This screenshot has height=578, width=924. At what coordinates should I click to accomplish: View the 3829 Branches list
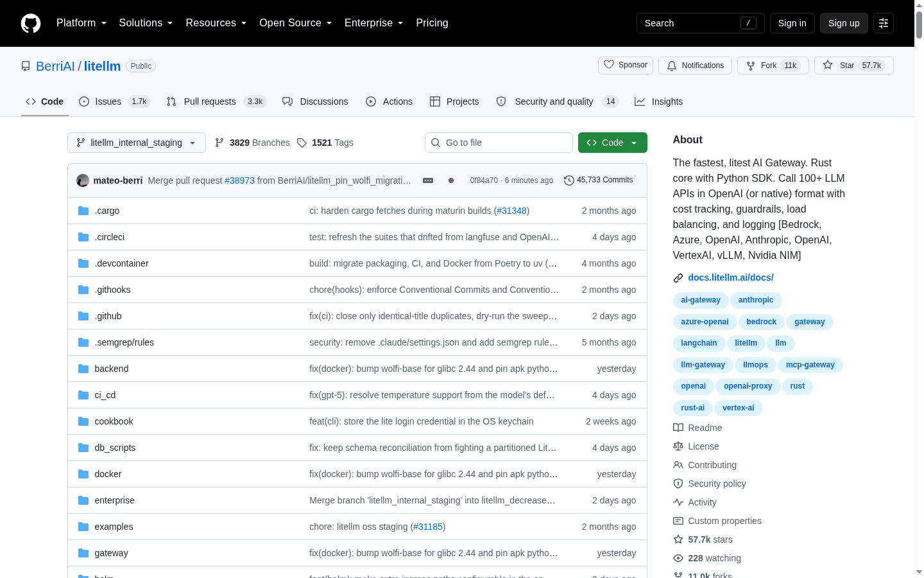tap(252, 143)
